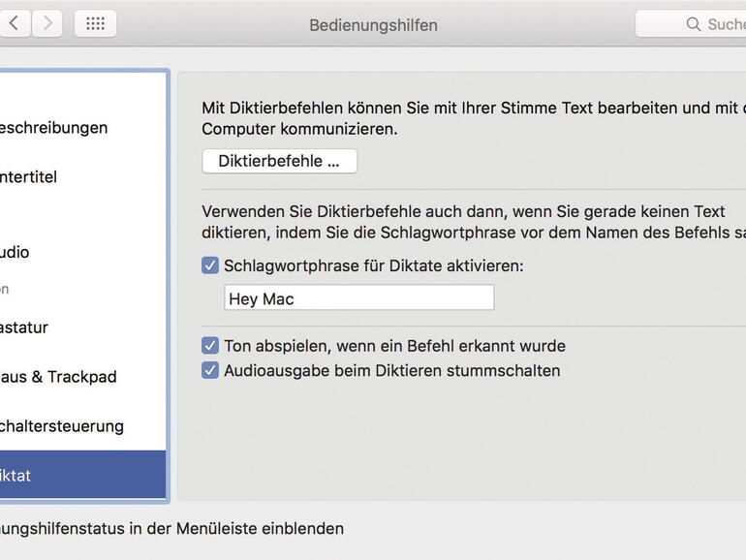
Task: Click the magnifier icon in search
Action: coord(694,24)
